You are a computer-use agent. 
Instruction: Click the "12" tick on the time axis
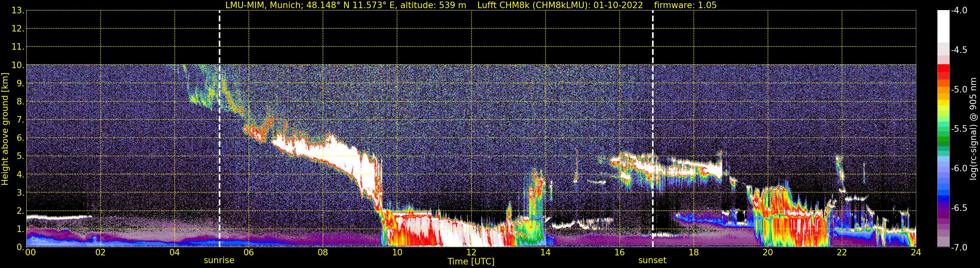pos(471,252)
